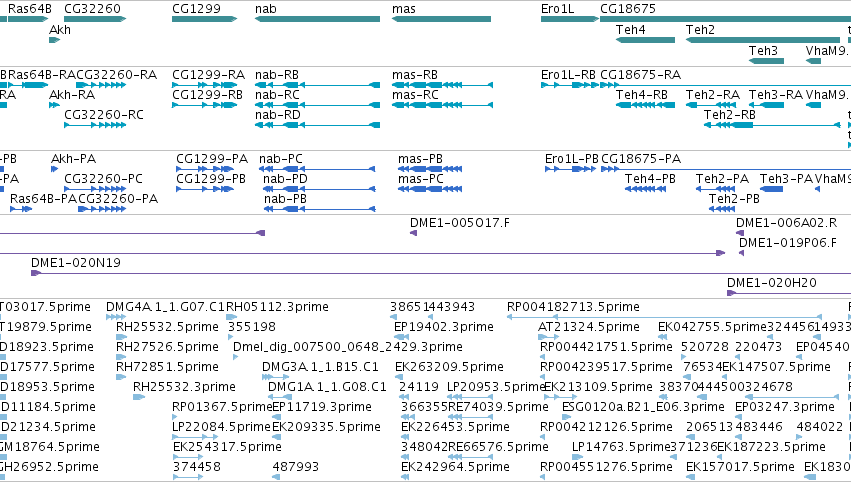Viewport: 851px width, 482px height.
Task: Open the nab-PB protein label
Action: tap(285, 199)
